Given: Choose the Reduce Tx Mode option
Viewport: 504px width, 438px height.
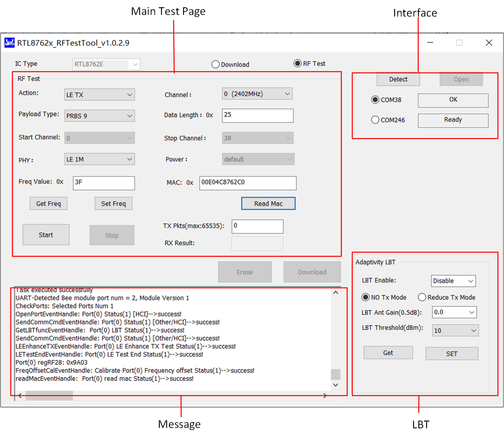Looking at the screenshot, I should pos(422,298).
